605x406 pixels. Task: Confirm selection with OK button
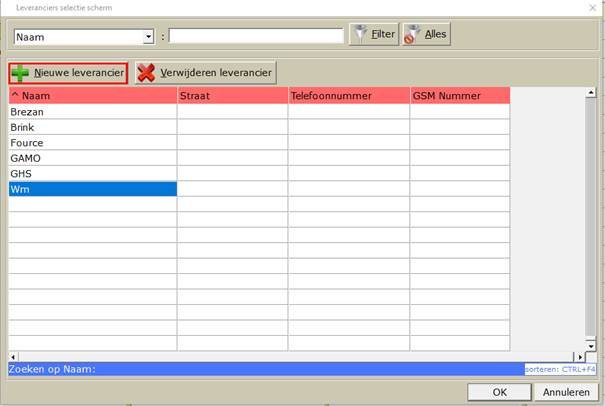(499, 392)
